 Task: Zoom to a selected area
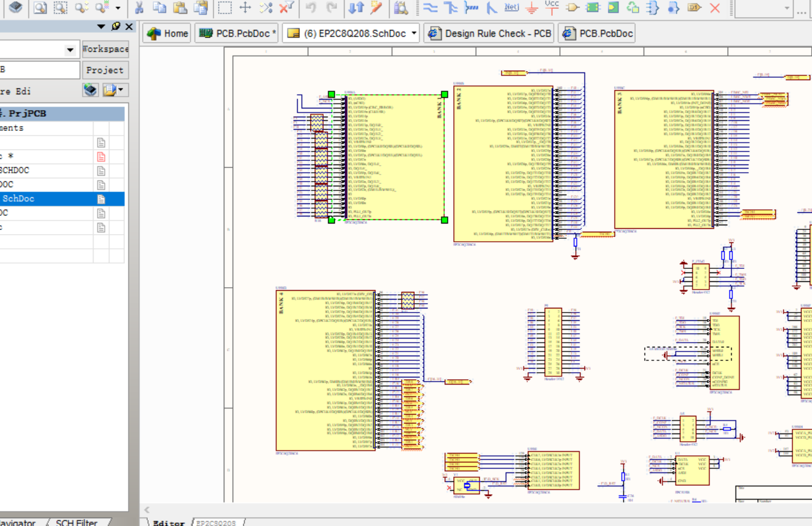pyautogui.click(x=61, y=8)
